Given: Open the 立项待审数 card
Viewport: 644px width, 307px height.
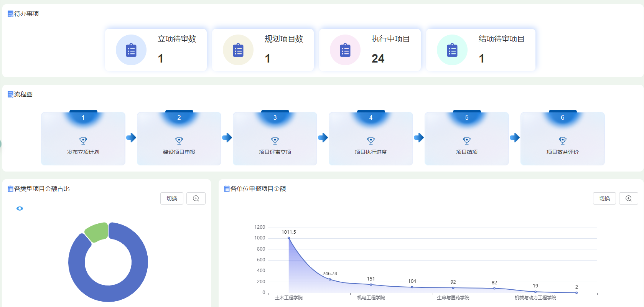Looking at the screenshot, I should (x=156, y=50).
